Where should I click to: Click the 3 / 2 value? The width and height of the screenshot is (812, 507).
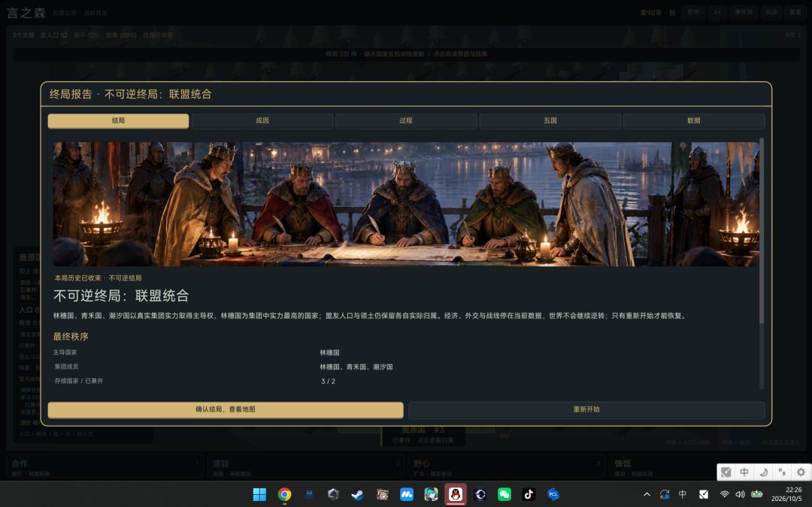(x=328, y=381)
